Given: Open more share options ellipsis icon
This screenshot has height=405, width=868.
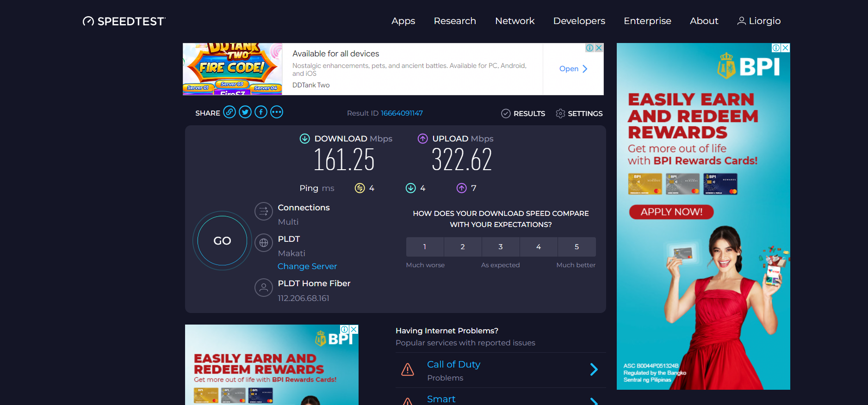Looking at the screenshot, I should [x=277, y=112].
